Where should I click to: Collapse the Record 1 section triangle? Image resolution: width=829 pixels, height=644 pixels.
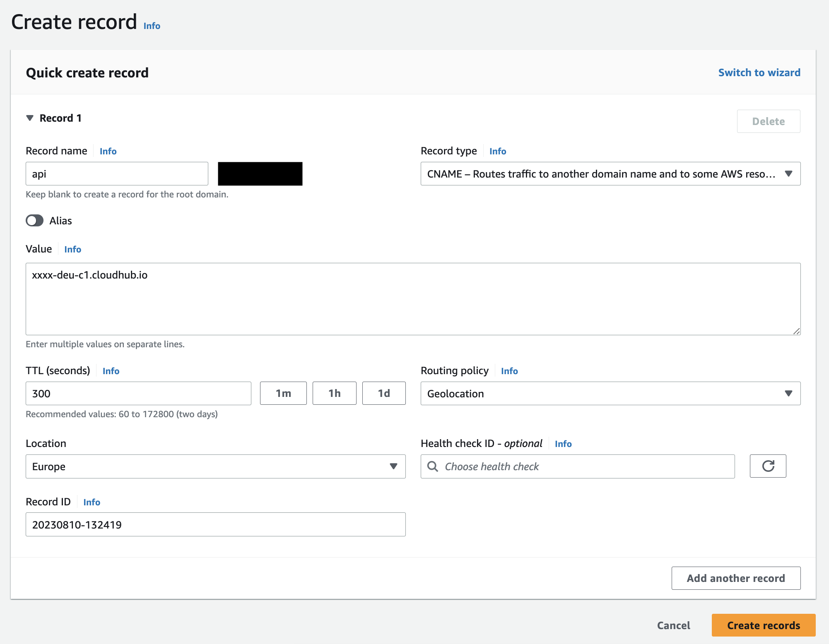coord(30,118)
